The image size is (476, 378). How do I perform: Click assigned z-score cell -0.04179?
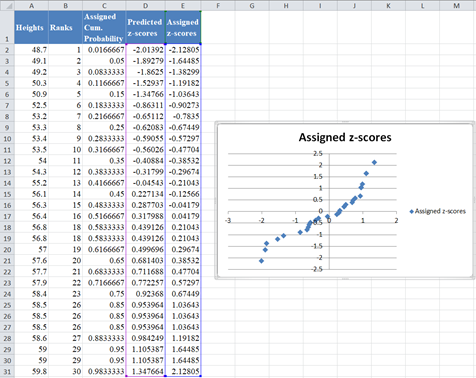point(183,205)
